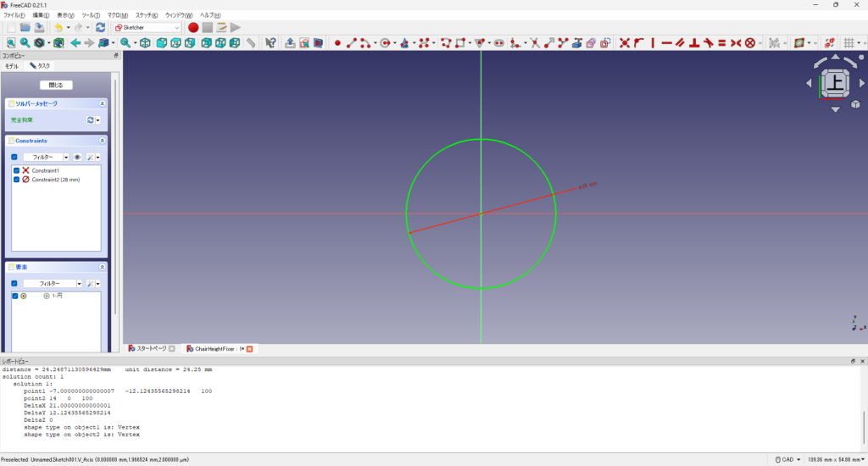The image size is (868, 466).
Task: Select the create point sketch tool
Action: (x=337, y=42)
